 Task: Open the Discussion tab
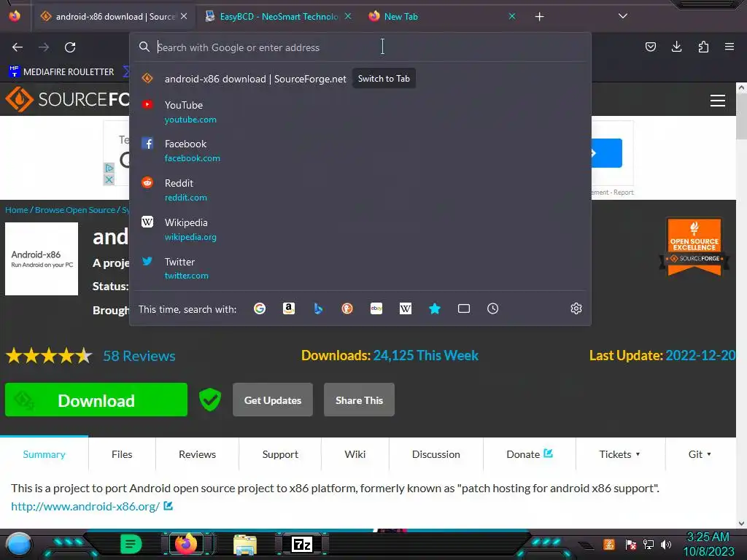436,454
